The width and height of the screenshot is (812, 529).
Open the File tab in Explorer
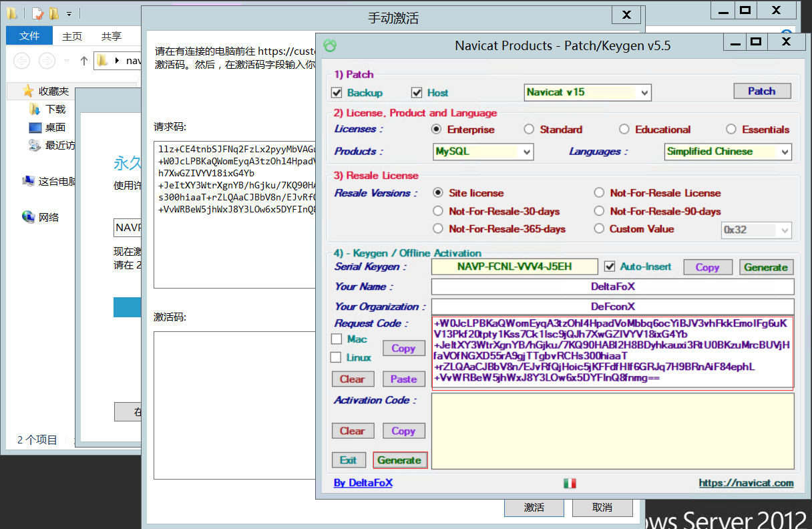coord(29,36)
